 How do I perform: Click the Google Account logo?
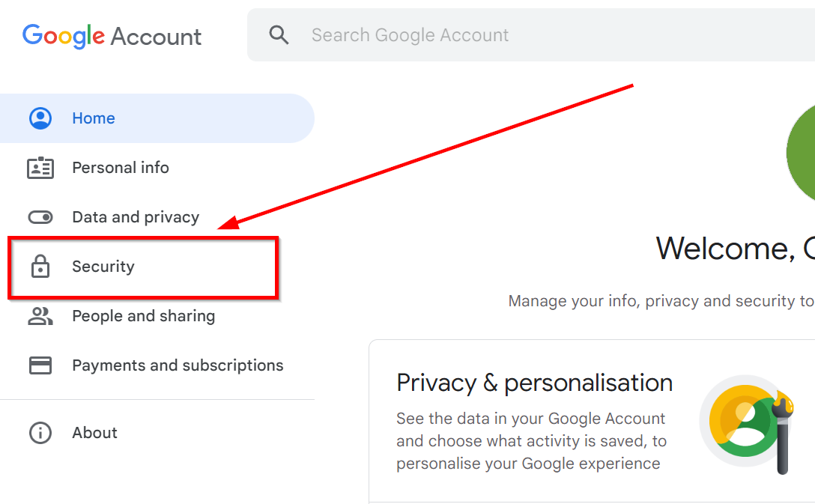pyautogui.click(x=112, y=36)
